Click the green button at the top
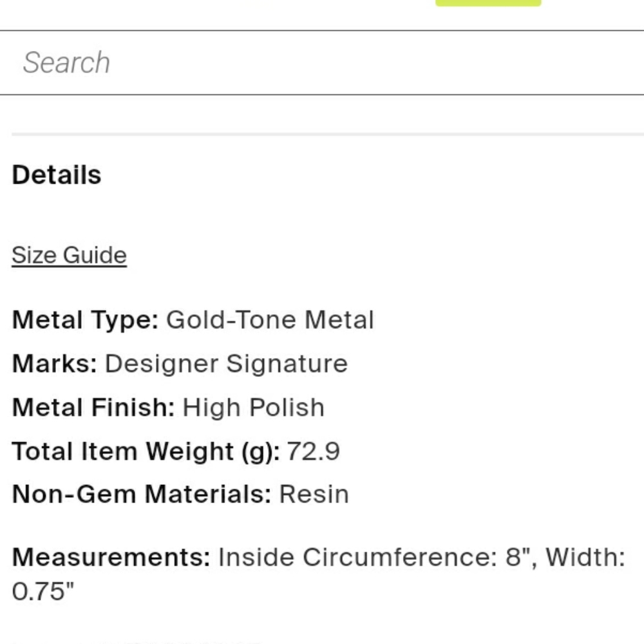 coord(488,3)
